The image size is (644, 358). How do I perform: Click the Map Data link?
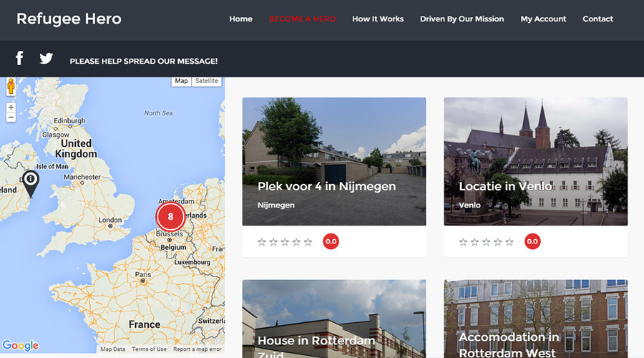click(x=112, y=349)
